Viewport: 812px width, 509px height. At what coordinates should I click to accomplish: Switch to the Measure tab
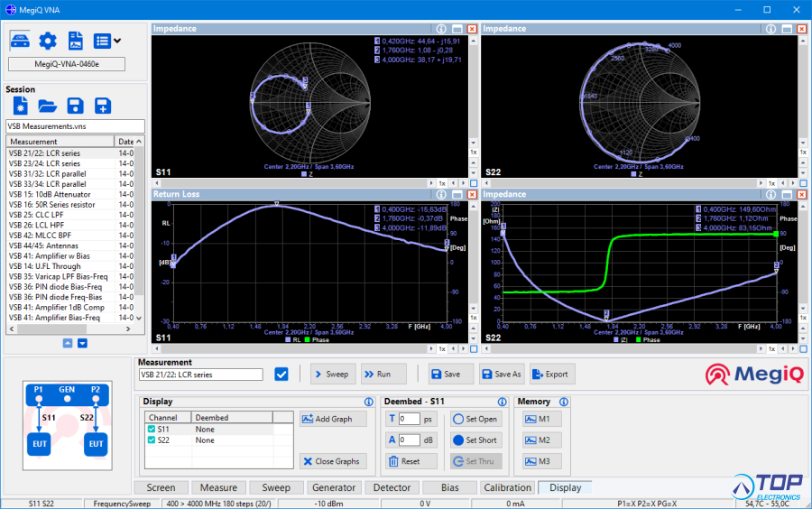tap(218, 487)
